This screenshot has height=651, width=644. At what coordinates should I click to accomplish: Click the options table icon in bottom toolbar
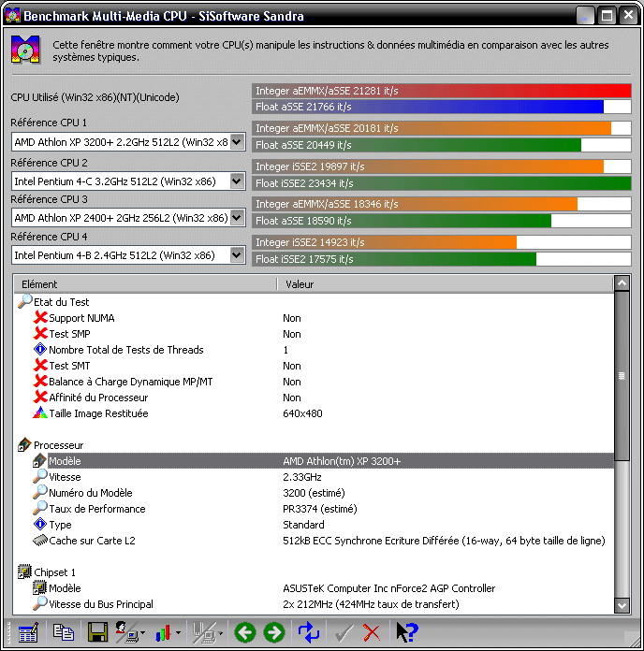tap(27, 633)
